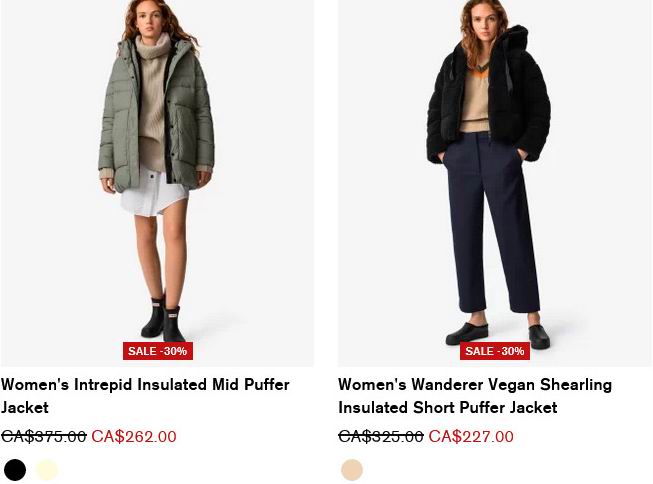
Task: Click the black clog shoes in right photo
Action: click(498, 334)
